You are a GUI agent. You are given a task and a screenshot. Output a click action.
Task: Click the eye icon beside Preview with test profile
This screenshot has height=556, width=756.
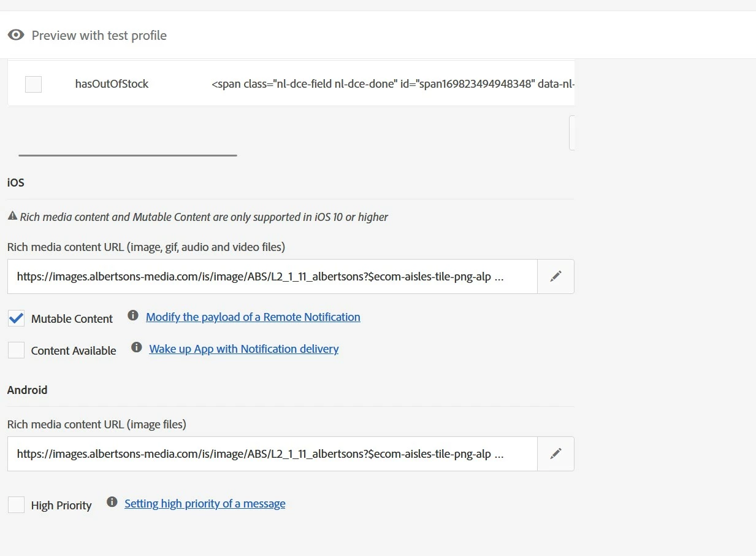pos(16,35)
